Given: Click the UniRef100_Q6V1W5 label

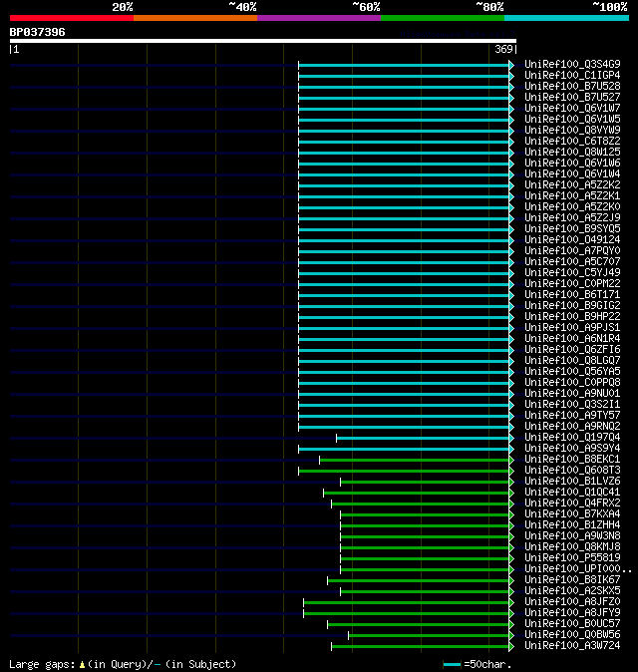Looking at the screenshot, I should click(572, 119).
